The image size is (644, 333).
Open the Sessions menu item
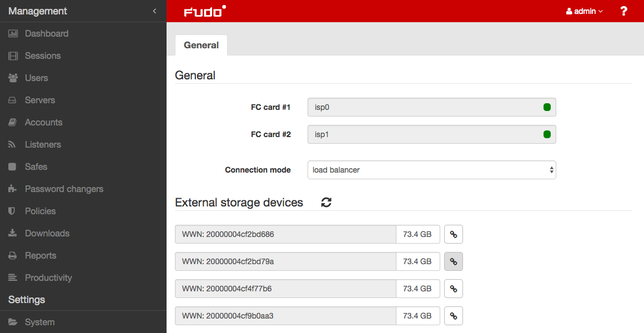(x=43, y=56)
